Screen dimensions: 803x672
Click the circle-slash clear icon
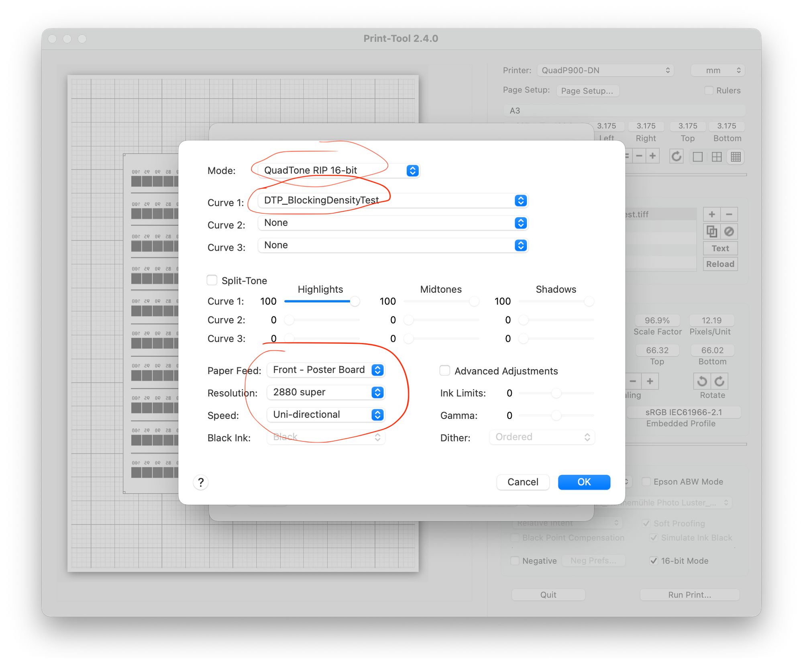(x=729, y=231)
